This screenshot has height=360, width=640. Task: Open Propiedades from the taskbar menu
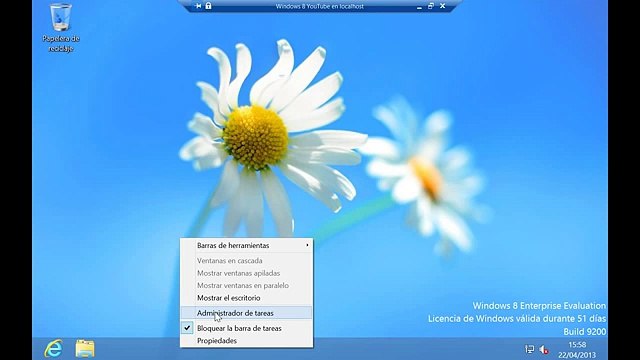point(247,341)
